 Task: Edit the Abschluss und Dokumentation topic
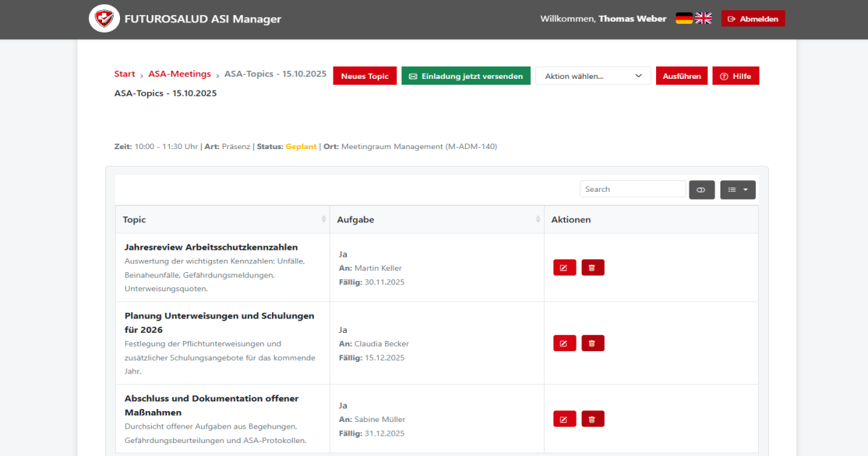click(564, 418)
